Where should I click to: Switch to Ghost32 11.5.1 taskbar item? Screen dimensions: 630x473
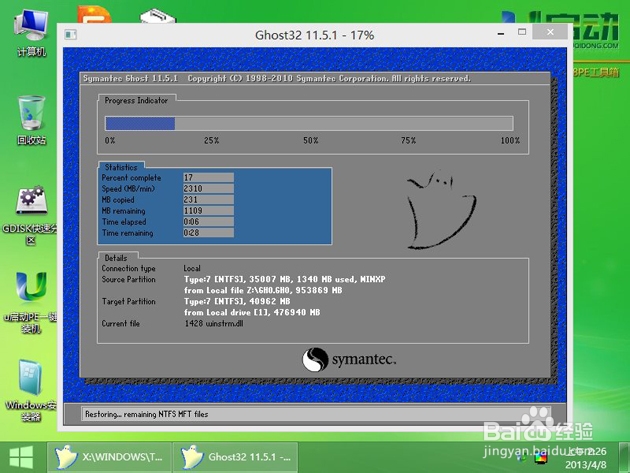[235, 457]
